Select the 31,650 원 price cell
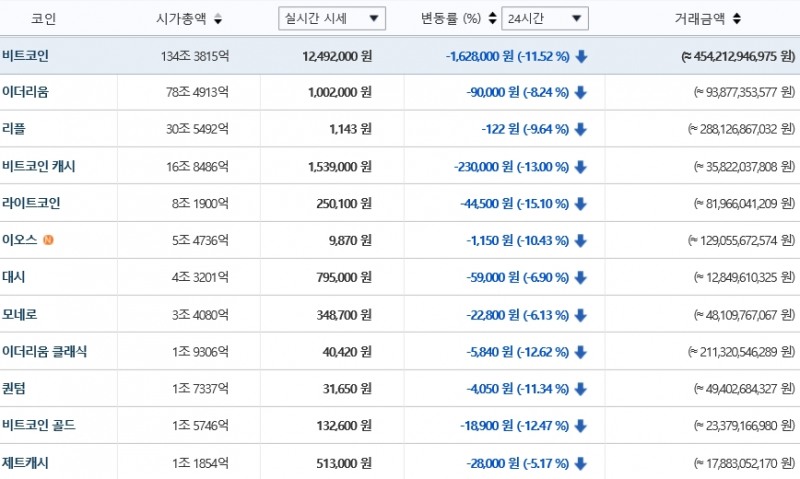Image resolution: width=800 pixels, height=479 pixels. point(347,389)
